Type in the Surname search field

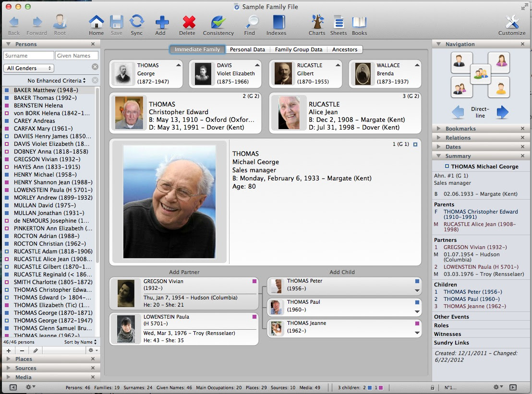(x=28, y=56)
